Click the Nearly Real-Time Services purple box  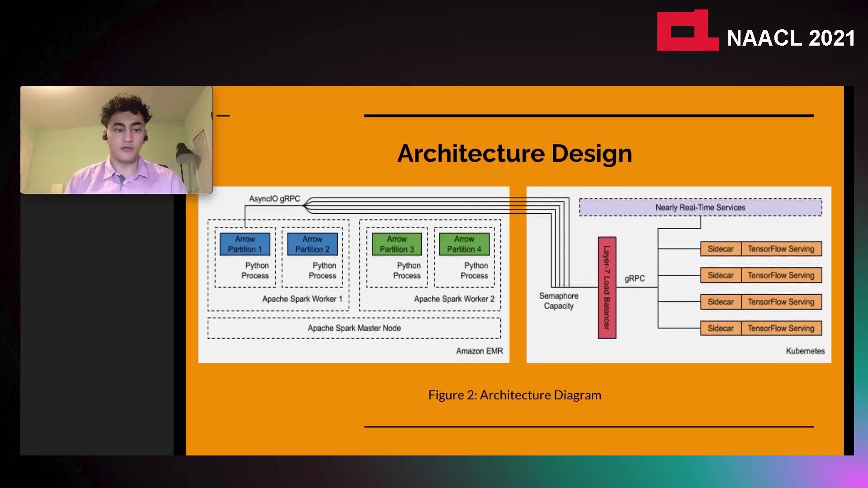point(700,207)
